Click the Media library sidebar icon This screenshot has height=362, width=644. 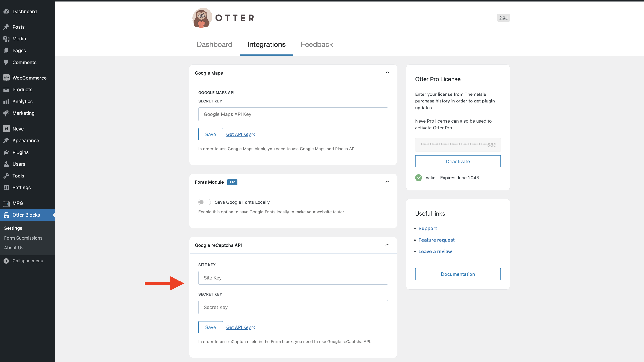pos(6,39)
